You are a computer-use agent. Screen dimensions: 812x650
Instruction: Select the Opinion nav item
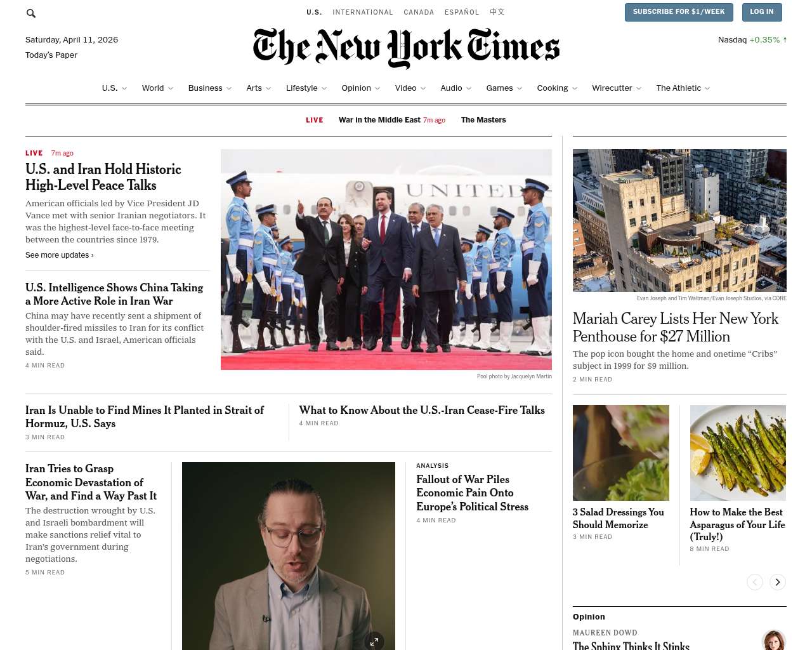tap(356, 88)
